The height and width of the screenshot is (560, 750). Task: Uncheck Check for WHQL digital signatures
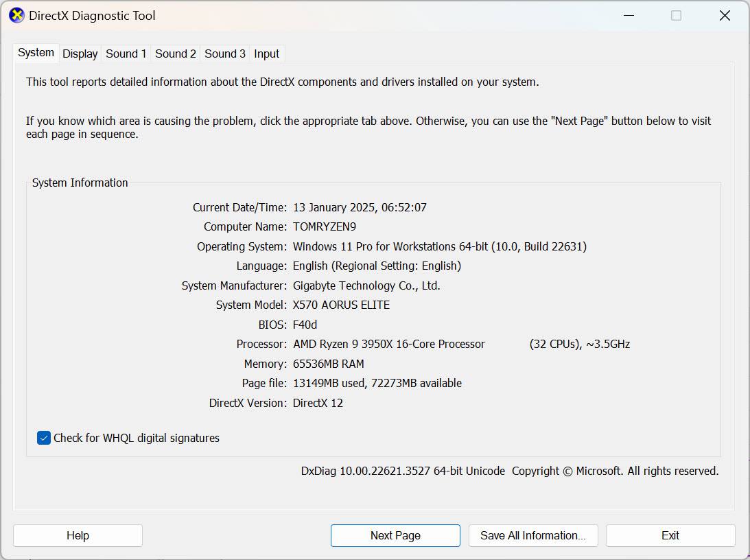(44, 438)
